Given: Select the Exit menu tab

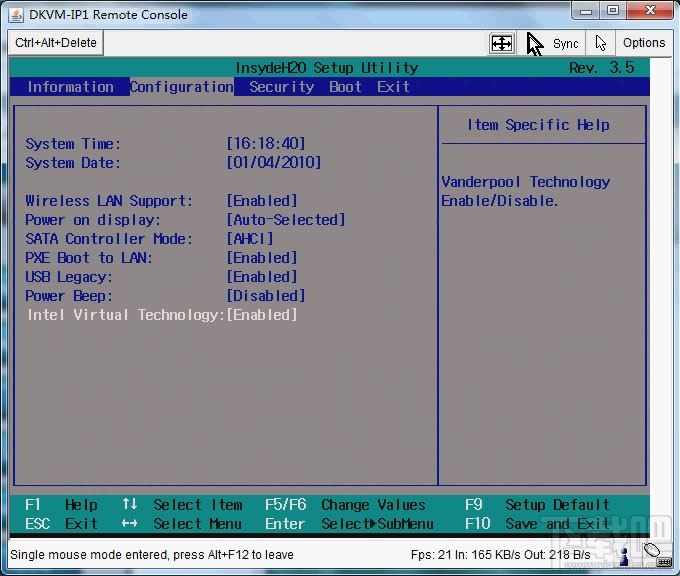Looking at the screenshot, I should point(393,87).
